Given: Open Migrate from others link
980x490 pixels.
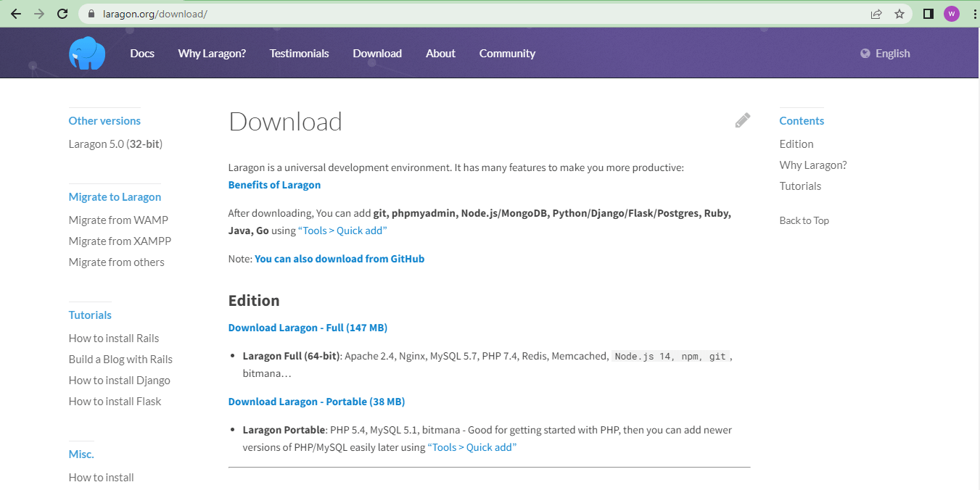Looking at the screenshot, I should point(117,262).
